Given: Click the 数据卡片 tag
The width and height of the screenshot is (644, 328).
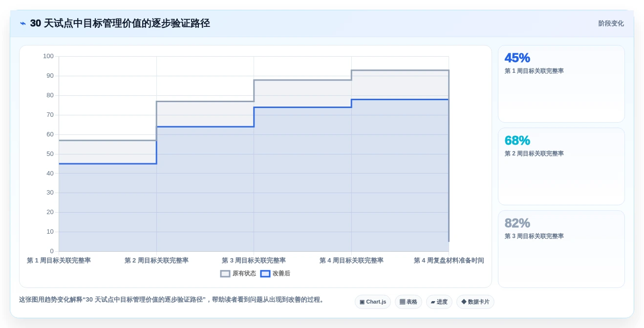Looking at the screenshot, I should tap(475, 302).
